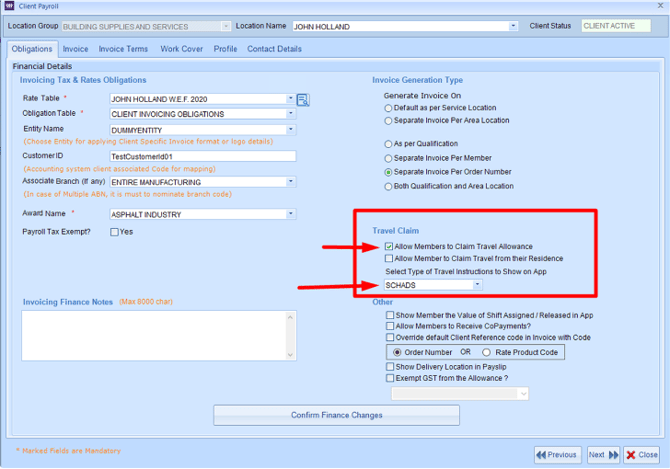Screen dimensions: 670x469
Task: Enable Allow Members to Claim Travel Allowance
Action: coord(389,246)
